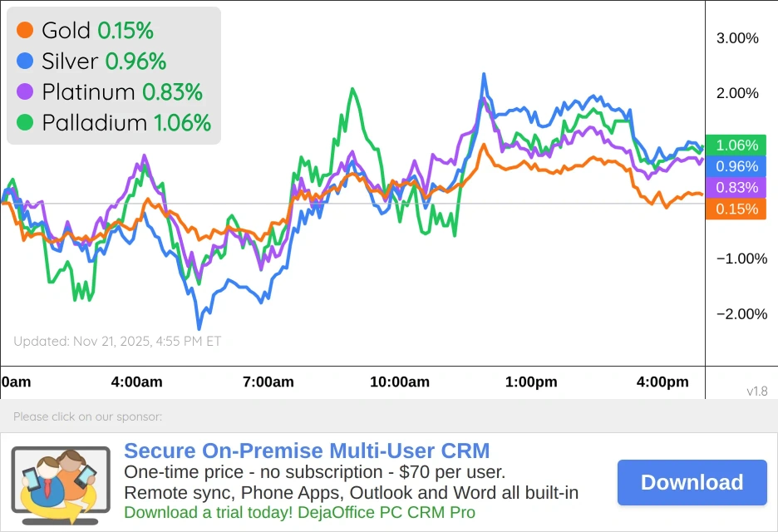The width and height of the screenshot is (778, 532).
Task: Select the 10:00am axis label
Action: coord(400,382)
